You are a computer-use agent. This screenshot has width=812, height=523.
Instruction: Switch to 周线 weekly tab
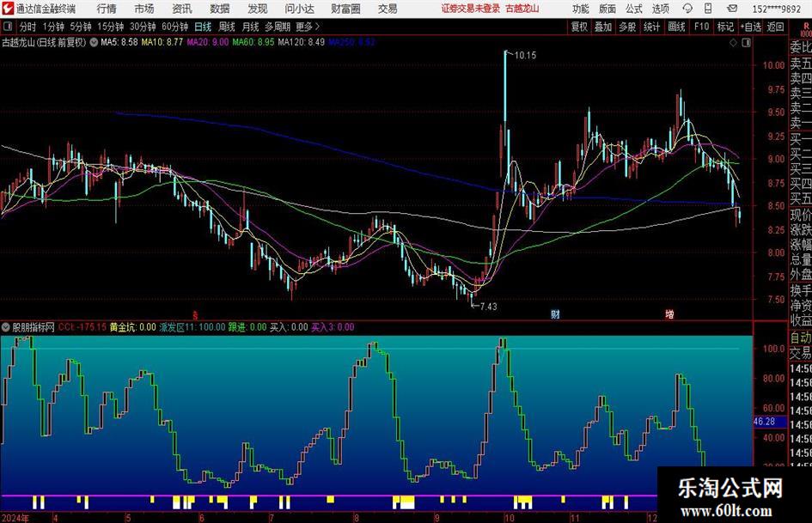tap(227, 27)
